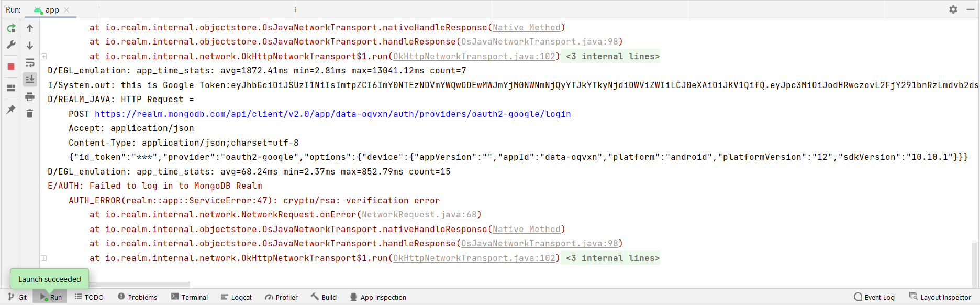
Task: Open the Terminal tool window
Action: coord(189,297)
